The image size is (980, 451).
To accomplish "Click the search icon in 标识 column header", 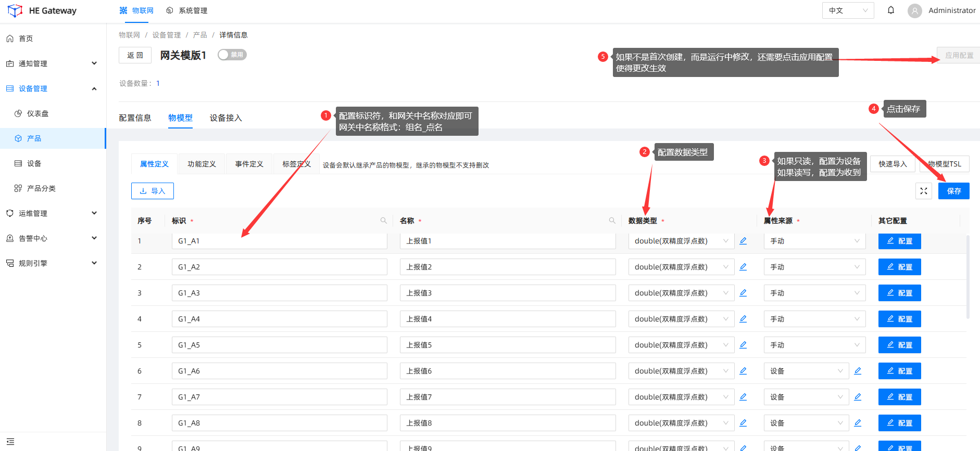I will coord(384,221).
